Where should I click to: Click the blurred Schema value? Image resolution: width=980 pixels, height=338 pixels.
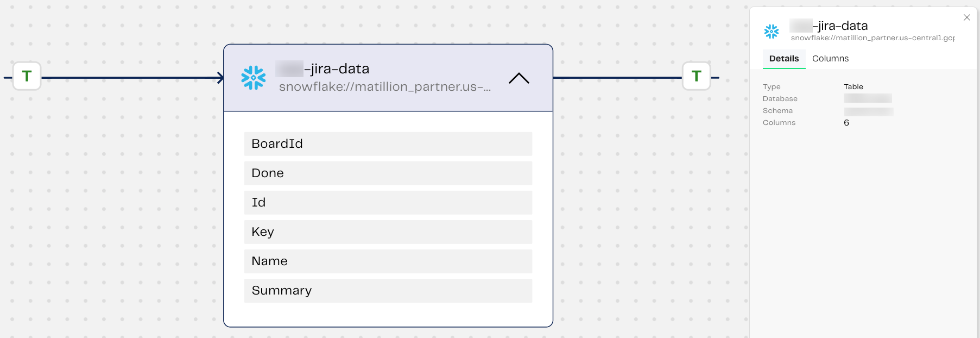[868, 111]
